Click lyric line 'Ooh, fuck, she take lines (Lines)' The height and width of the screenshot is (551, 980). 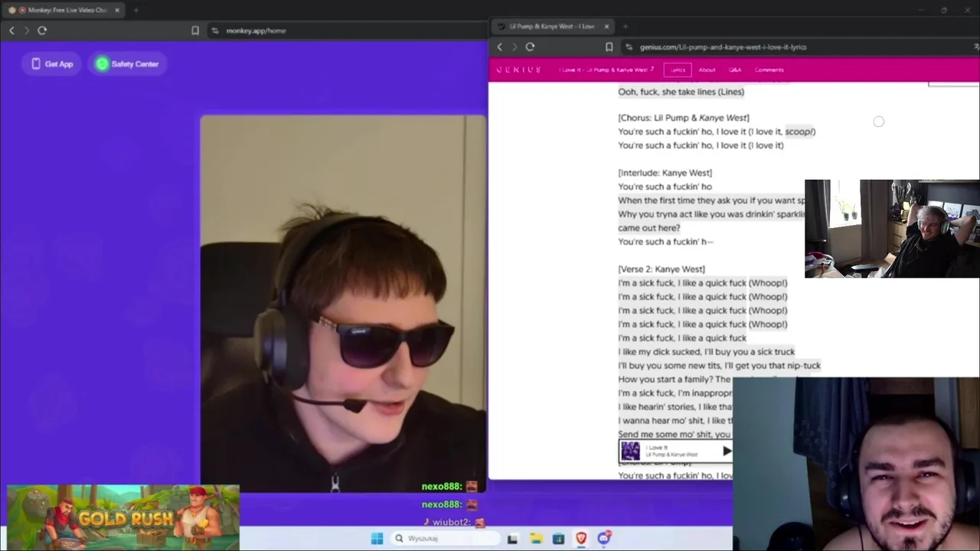coord(681,92)
